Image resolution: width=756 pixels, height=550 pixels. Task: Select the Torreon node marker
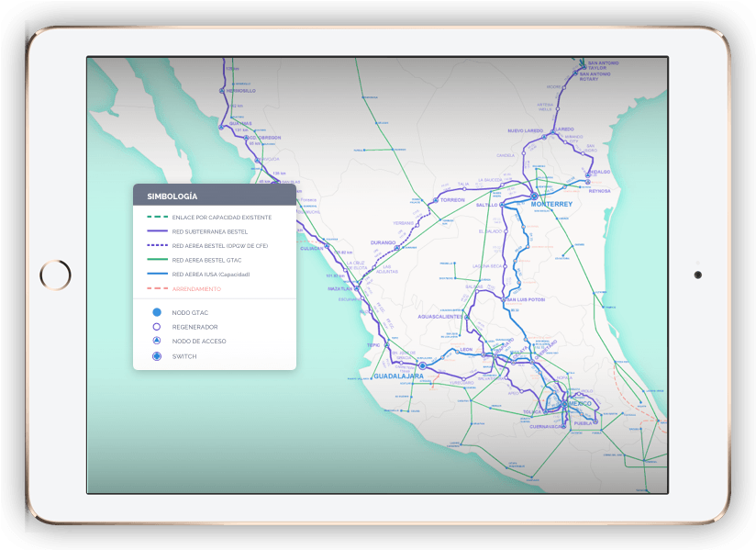pos(436,199)
